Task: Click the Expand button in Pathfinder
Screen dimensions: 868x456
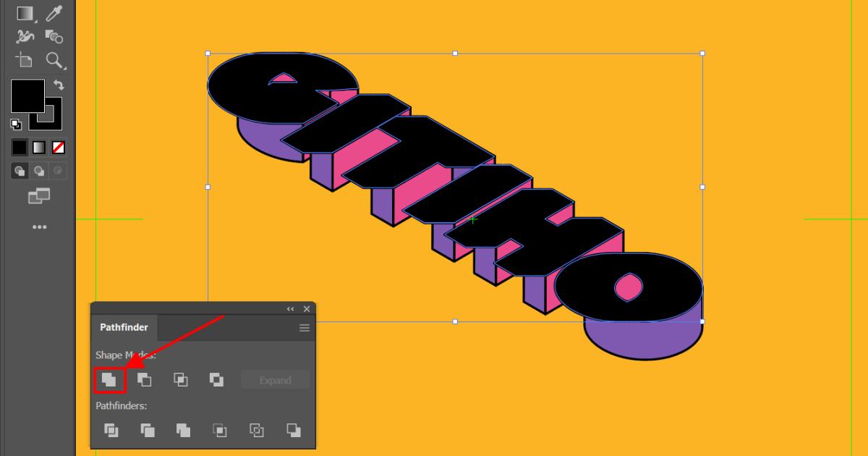Action: point(275,380)
